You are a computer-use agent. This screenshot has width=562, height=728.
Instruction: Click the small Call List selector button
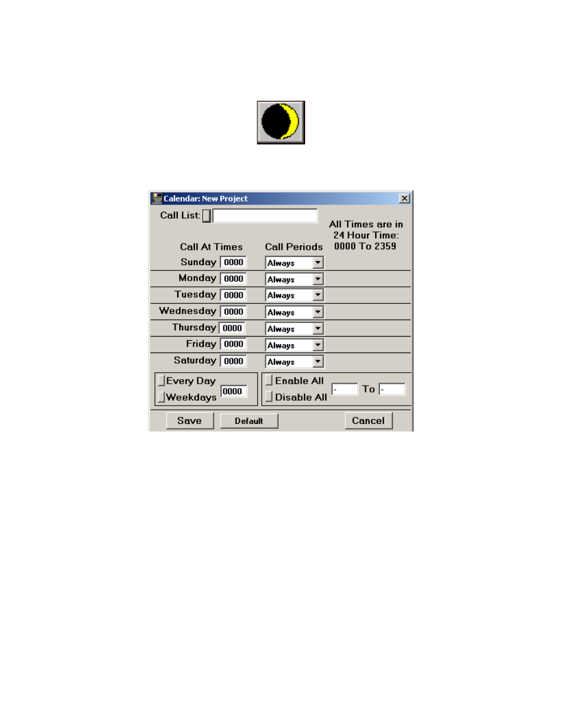click(x=207, y=216)
